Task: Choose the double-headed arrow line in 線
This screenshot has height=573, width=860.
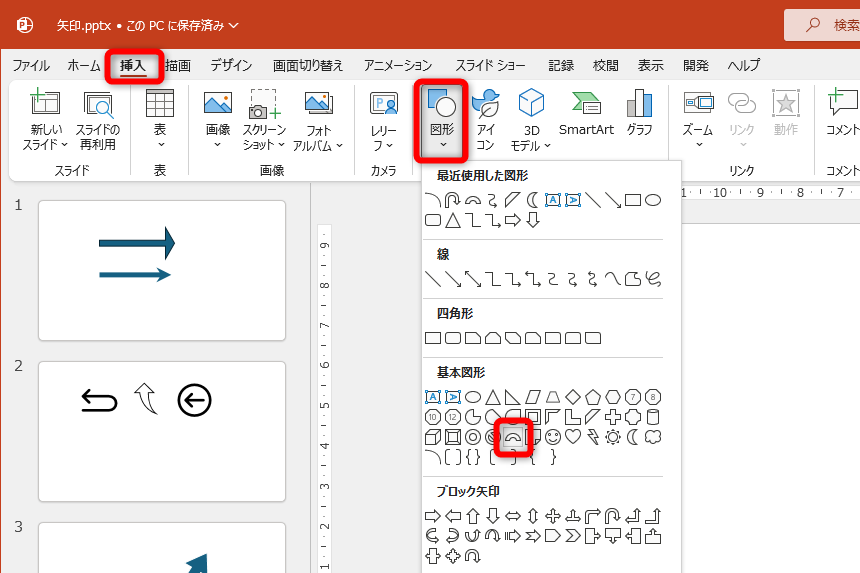Action: 473,279
